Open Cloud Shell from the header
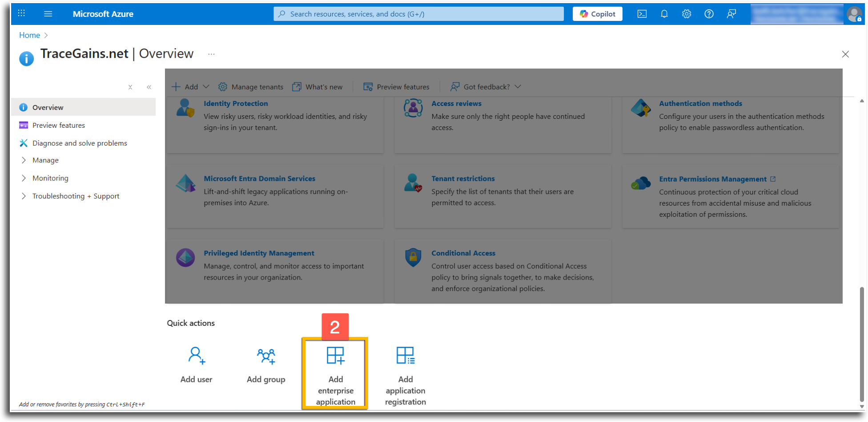The image size is (868, 422). 642,14
